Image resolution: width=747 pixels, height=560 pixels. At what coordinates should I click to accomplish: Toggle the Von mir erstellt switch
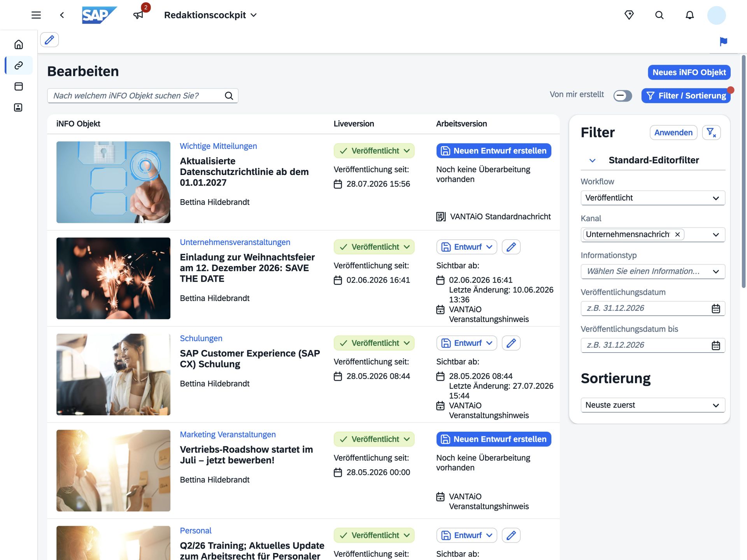(x=622, y=96)
